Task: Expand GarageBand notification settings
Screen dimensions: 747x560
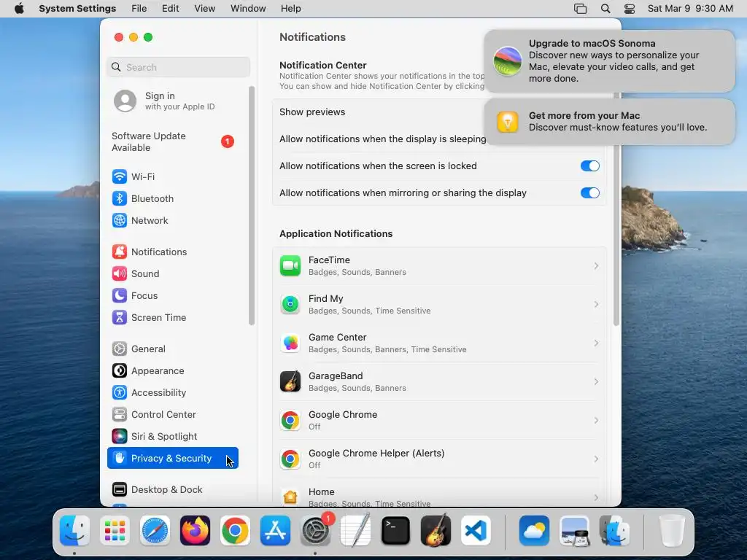Action: (x=439, y=381)
